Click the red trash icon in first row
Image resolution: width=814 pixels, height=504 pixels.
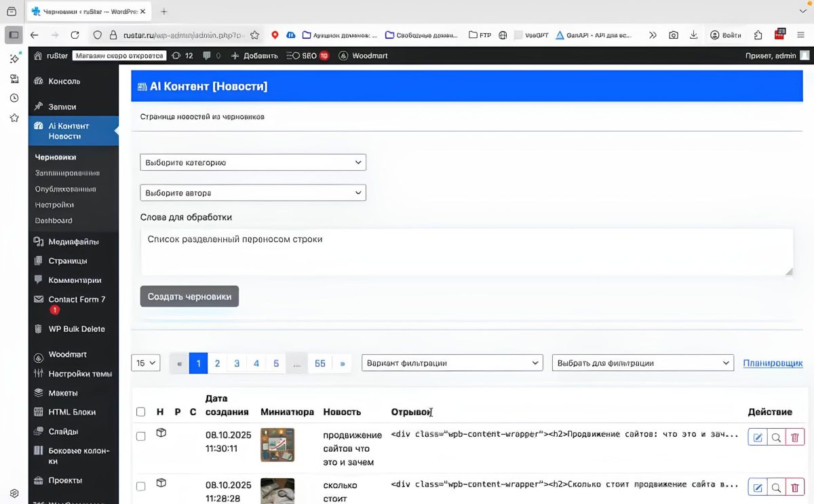coord(795,437)
